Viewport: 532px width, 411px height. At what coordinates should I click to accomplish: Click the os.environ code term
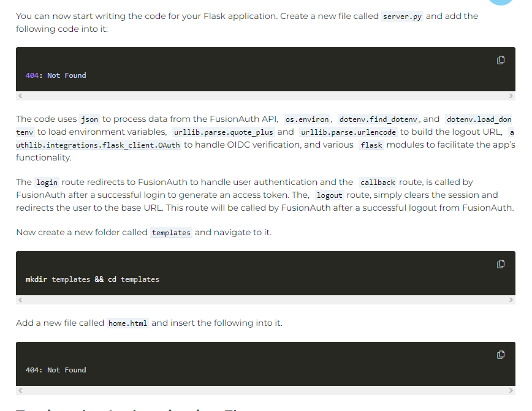306,119
